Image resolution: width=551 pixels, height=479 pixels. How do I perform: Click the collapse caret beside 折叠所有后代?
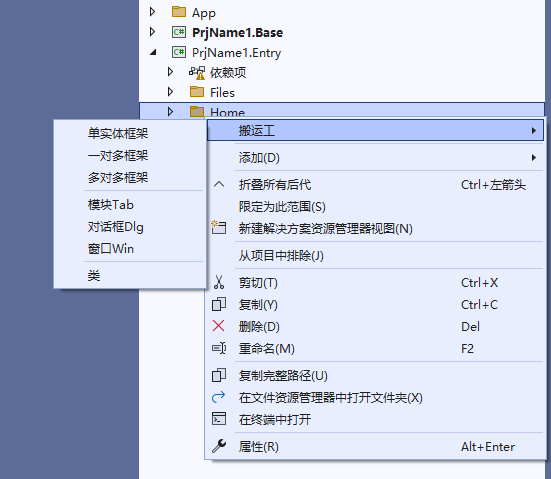(219, 184)
